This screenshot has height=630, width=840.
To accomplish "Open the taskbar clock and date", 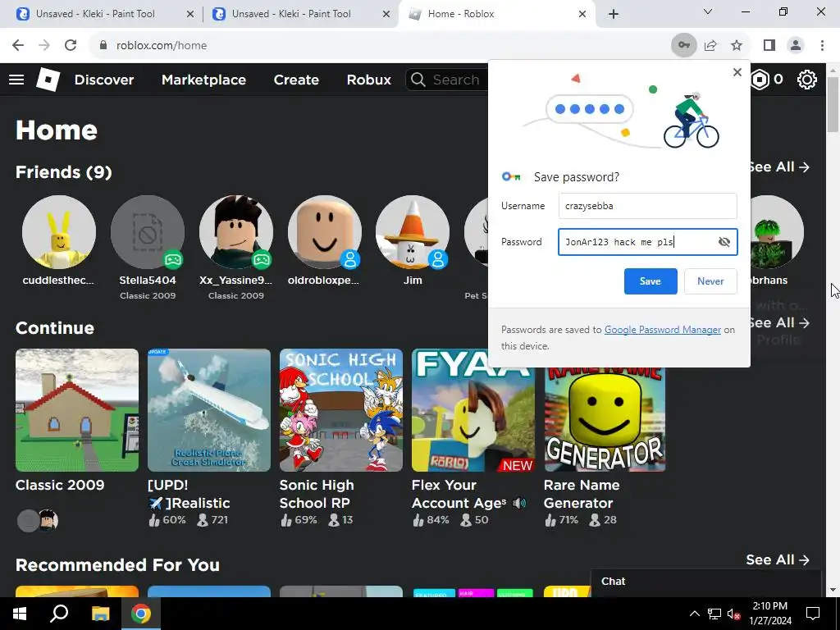I will click(769, 614).
